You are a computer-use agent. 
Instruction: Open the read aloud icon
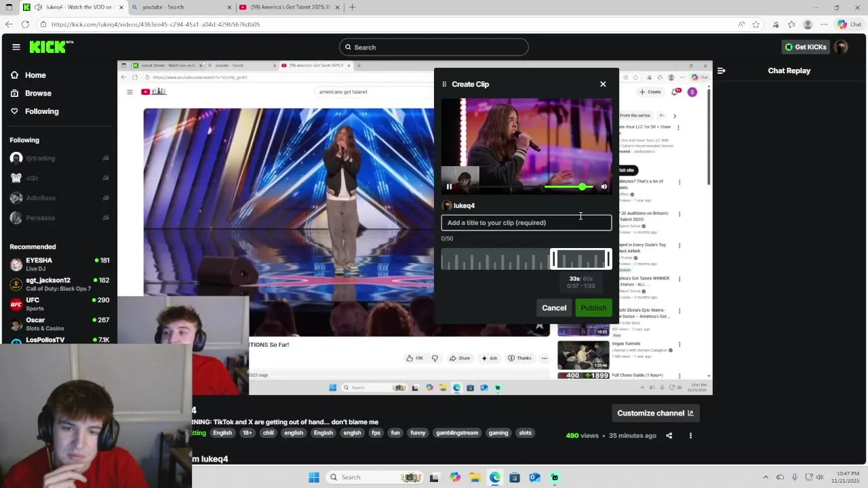point(741,24)
